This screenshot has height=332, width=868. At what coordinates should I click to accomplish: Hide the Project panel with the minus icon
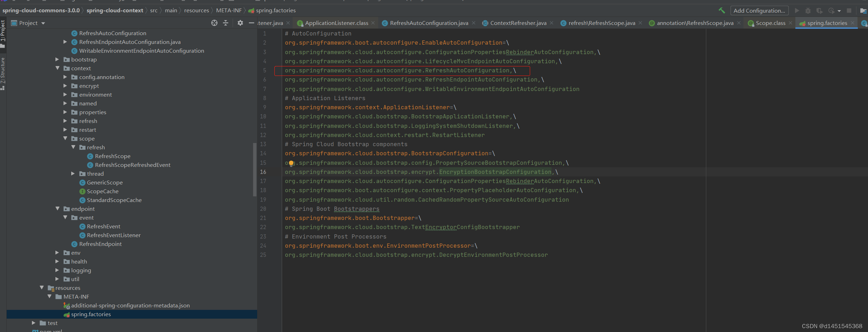click(251, 23)
